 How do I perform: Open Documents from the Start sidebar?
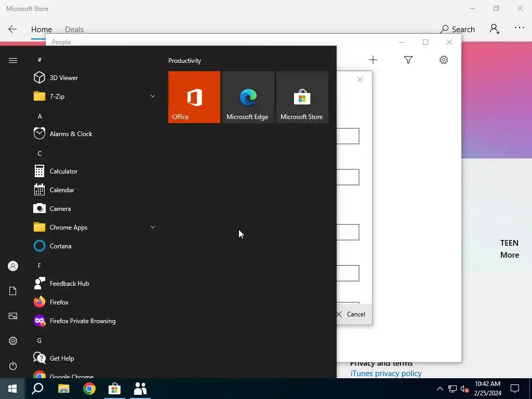click(13, 291)
